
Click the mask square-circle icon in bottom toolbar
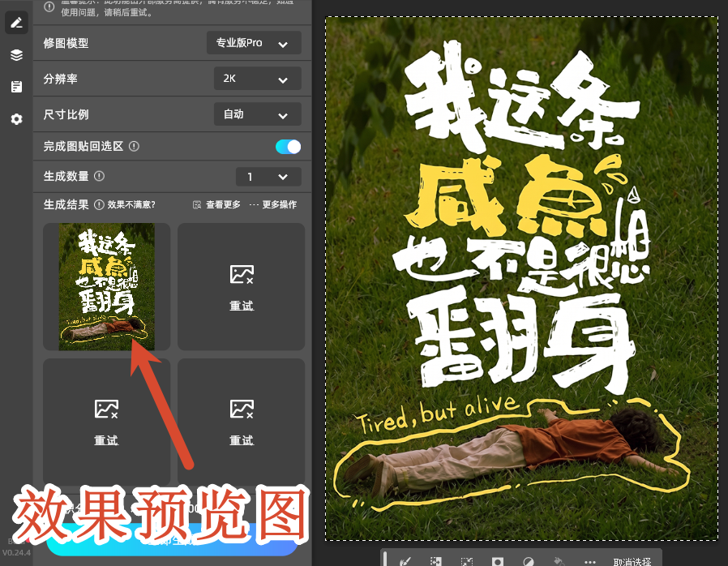[x=497, y=562]
